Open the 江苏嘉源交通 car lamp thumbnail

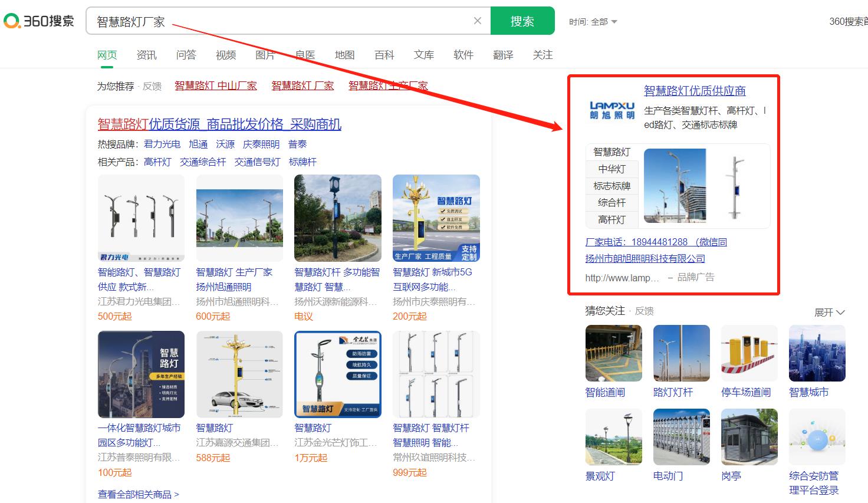point(239,374)
